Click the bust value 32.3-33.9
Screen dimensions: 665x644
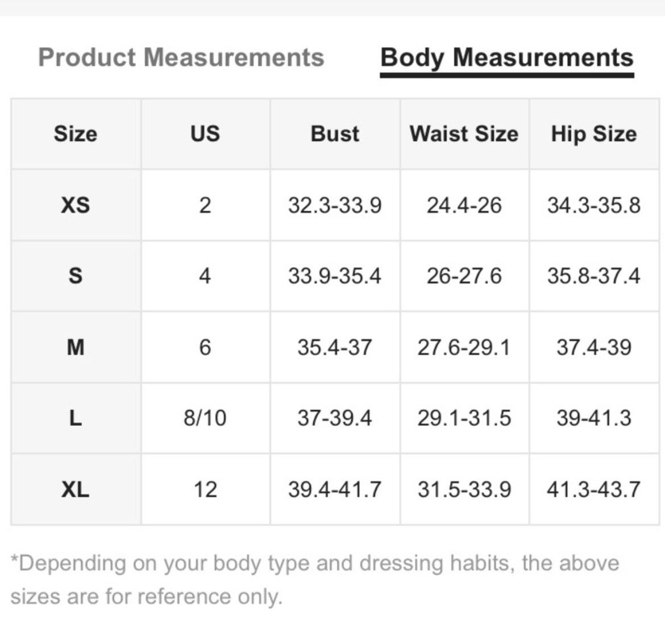pyautogui.click(x=335, y=205)
